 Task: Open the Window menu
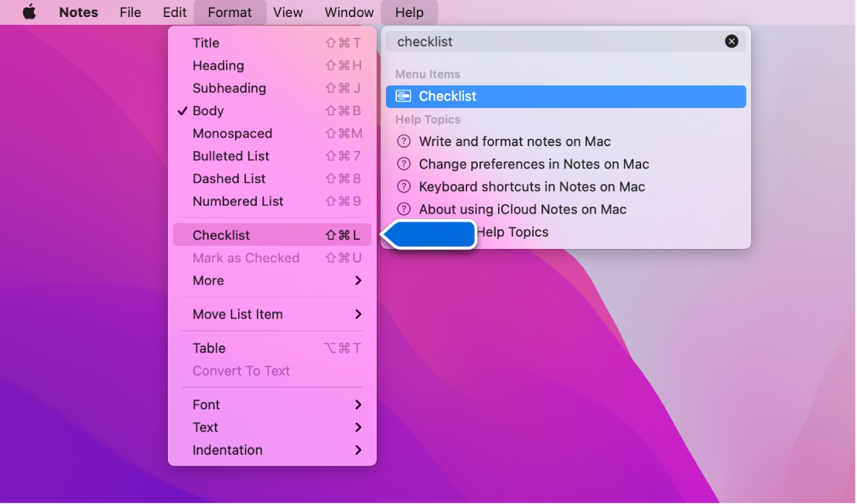coord(348,12)
